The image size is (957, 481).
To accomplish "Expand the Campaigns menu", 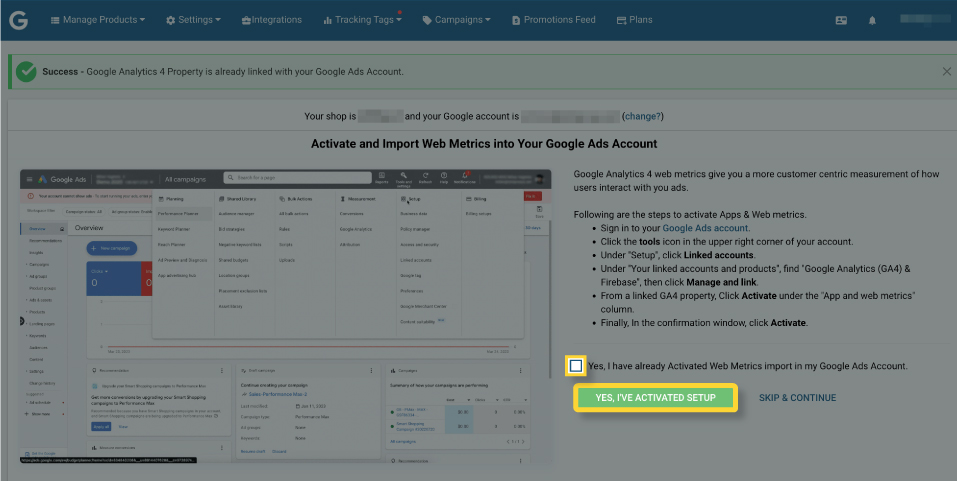I will (457, 20).
